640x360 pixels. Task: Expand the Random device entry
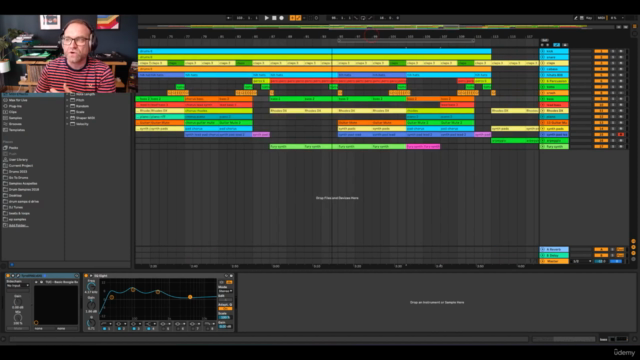68,106
